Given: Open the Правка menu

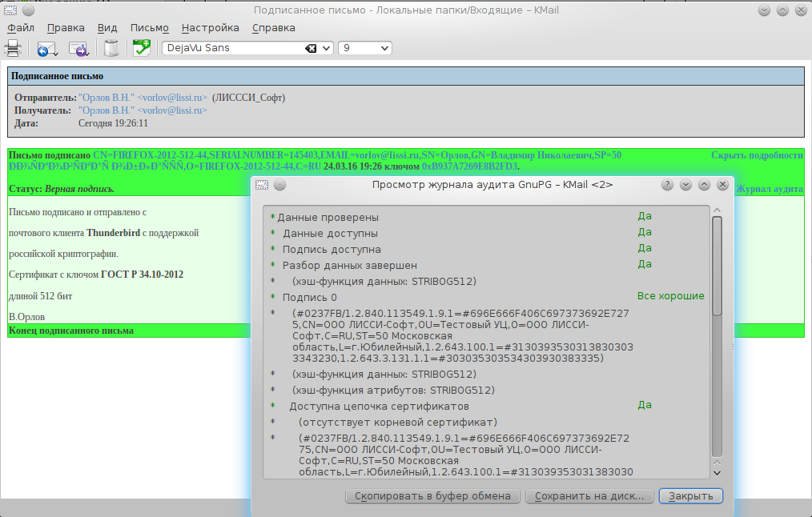Looking at the screenshot, I should pyautogui.click(x=66, y=28).
